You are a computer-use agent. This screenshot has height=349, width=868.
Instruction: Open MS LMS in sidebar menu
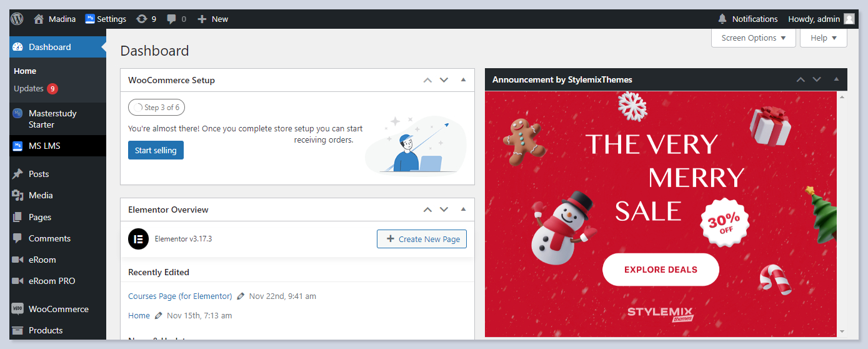tap(44, 146)
